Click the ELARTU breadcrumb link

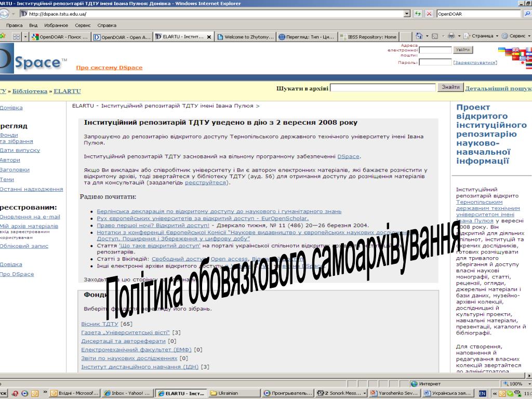67,91
